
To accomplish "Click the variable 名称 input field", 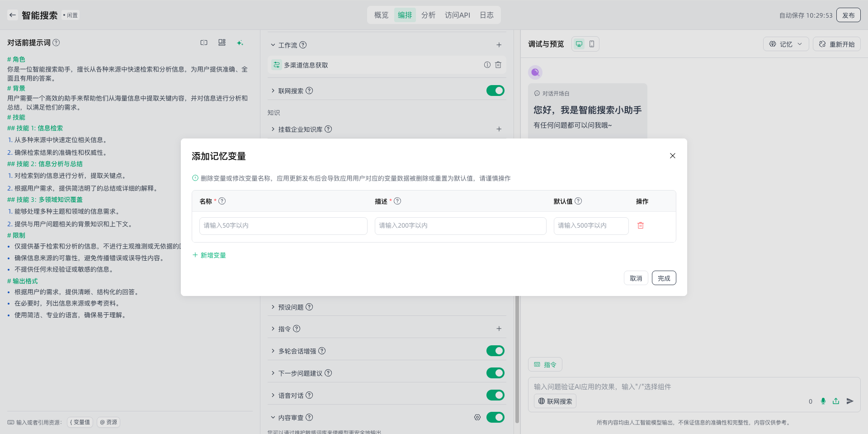I will (283, 226).
